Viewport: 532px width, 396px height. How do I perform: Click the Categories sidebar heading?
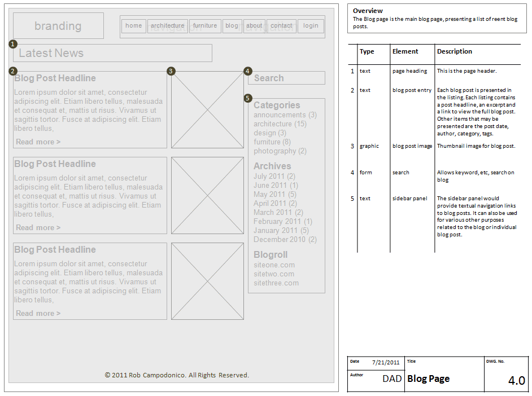277,105
